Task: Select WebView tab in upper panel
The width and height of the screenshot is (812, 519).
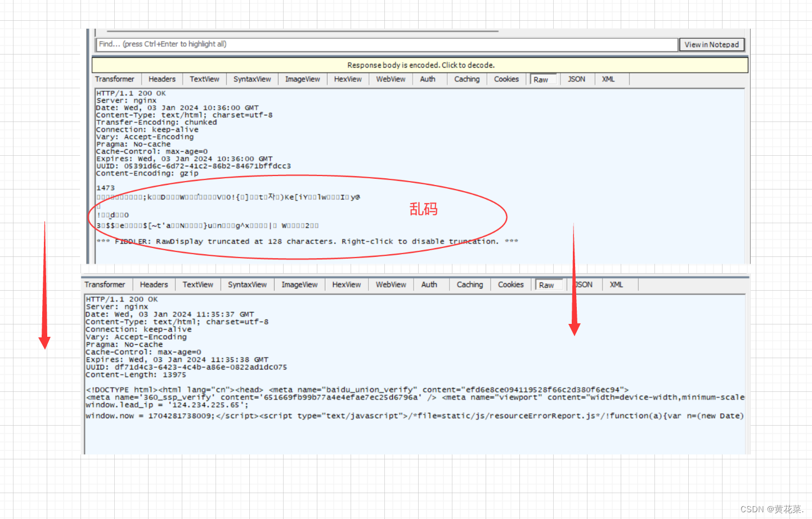Action: tap(391, 79)
